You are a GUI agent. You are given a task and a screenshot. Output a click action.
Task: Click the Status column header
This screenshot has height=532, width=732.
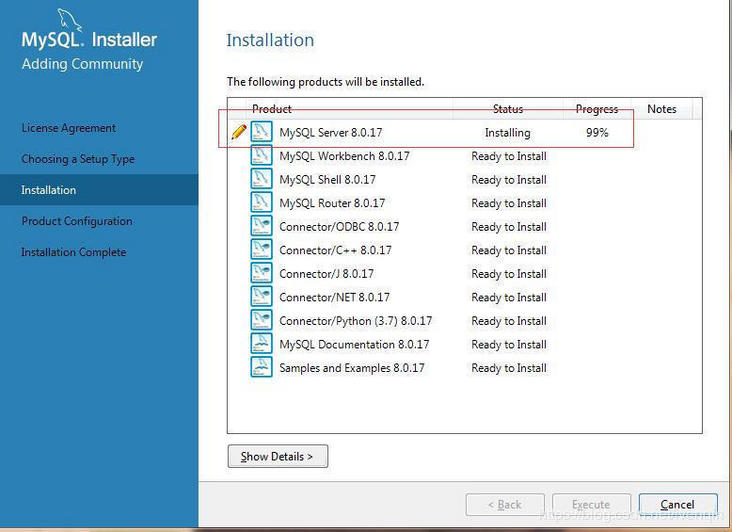508,109
